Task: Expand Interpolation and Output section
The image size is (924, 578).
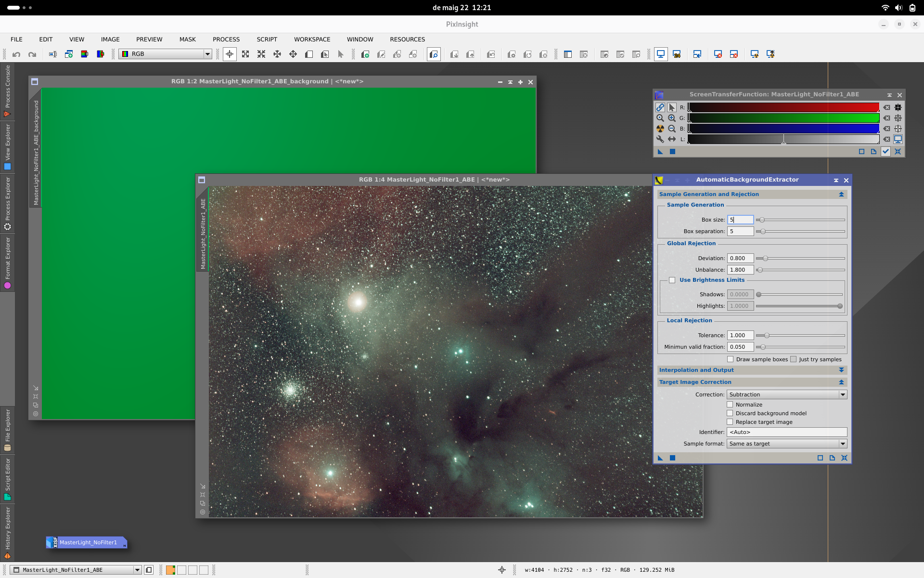Action: pyautogui.click(x=841, y=370)
